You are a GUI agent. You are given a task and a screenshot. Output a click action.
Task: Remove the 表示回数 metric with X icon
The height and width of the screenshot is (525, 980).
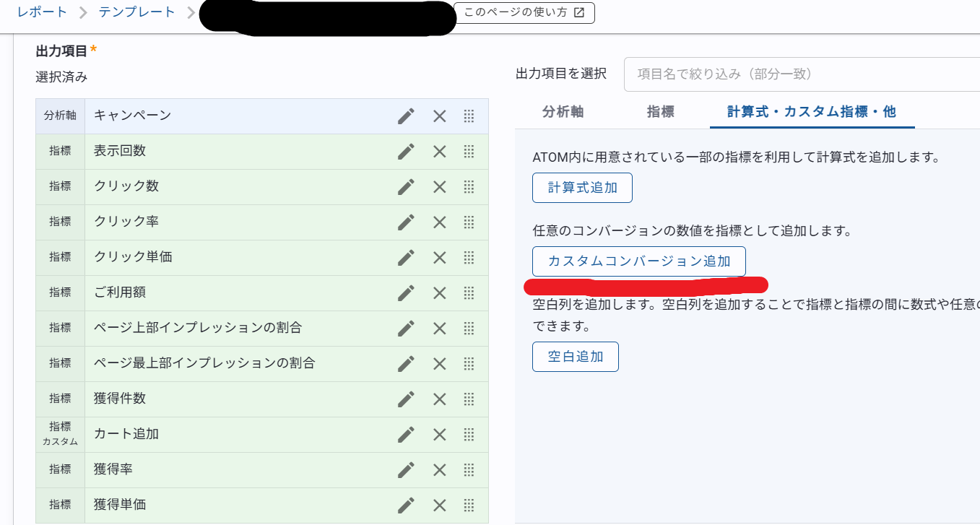[x=439, y=152]
